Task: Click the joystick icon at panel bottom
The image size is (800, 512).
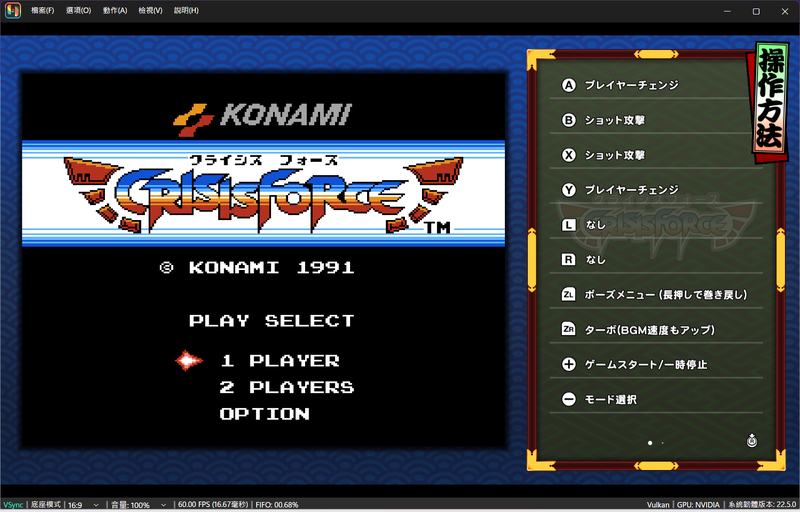Action: 752,441
